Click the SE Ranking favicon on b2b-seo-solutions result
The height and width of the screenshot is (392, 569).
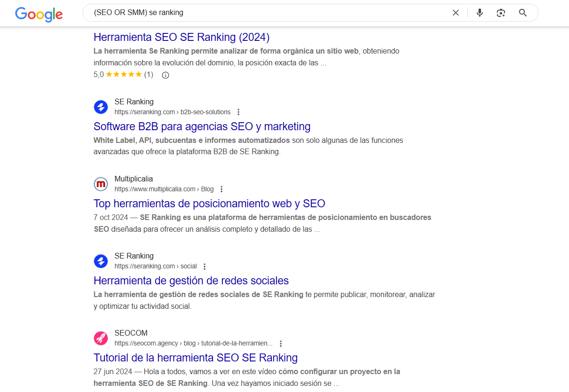pyautogui.click(x=101, y=107)
